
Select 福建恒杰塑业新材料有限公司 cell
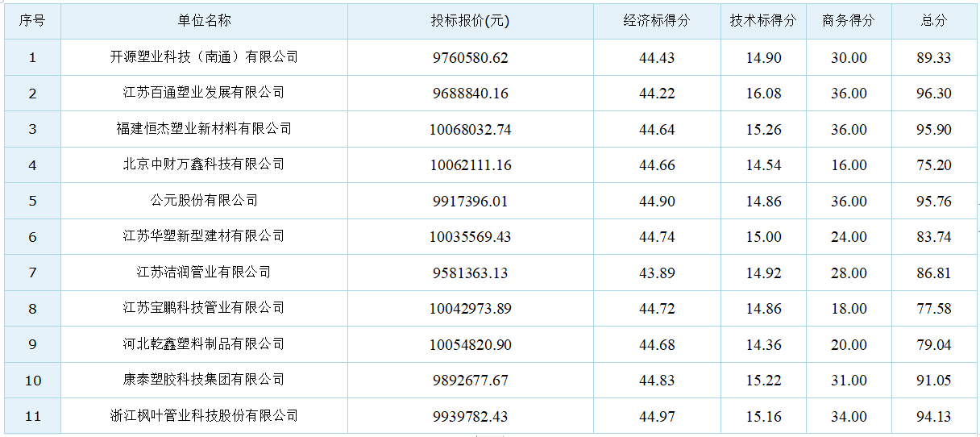point(204,129)
